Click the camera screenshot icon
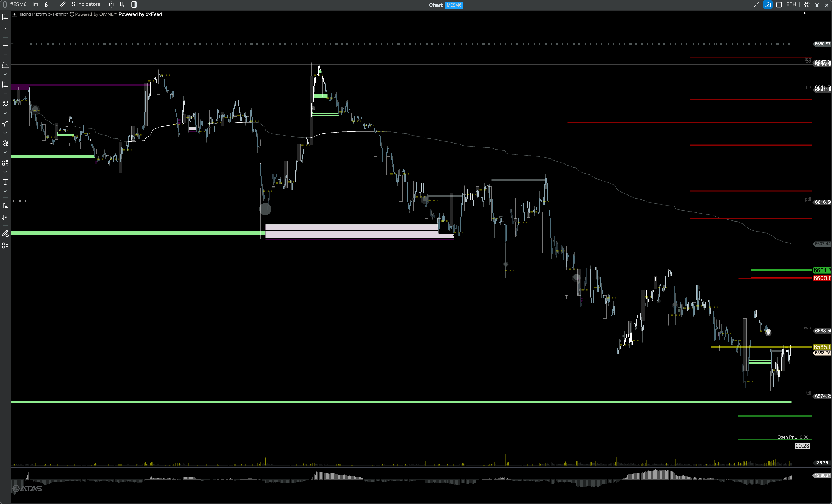Screen dimensions: 832x504 (768, 4)
